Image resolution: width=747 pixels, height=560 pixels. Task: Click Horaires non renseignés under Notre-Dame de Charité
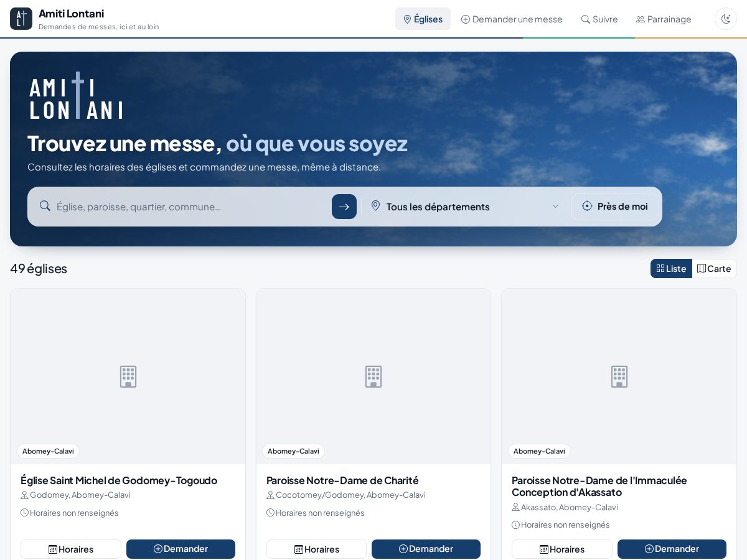tap(320, 513)
